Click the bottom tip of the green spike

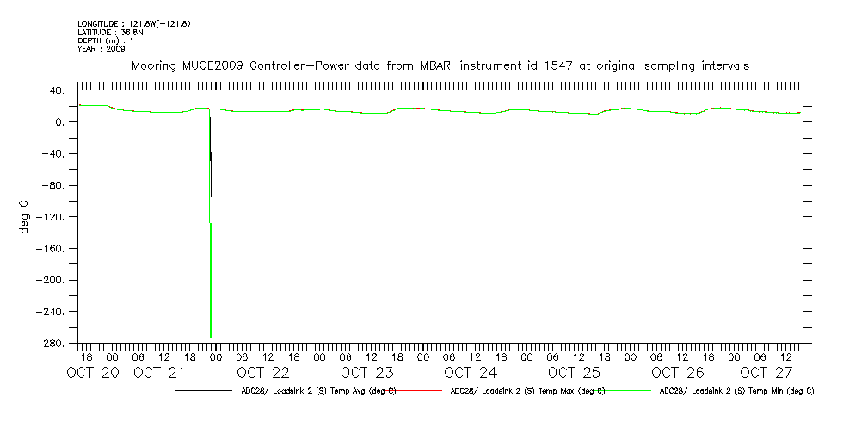click(x=211, y=337)
